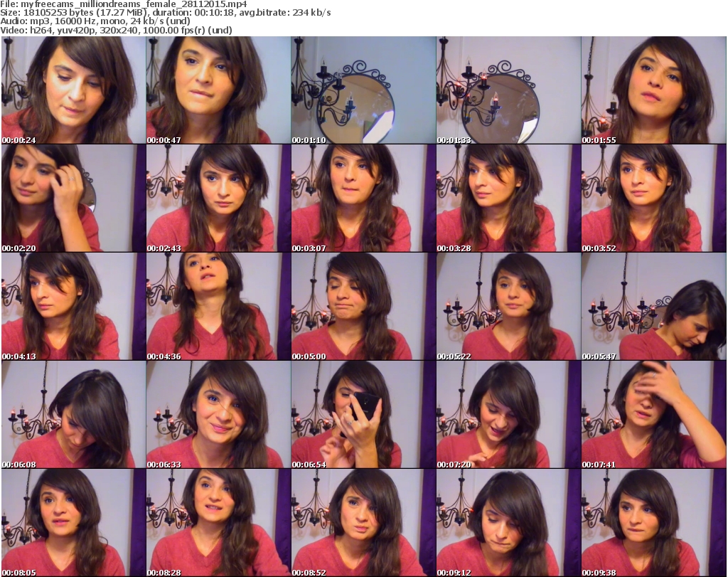Open the frame stamped 00:04:13
728x577 pixels.
(73, 307)
